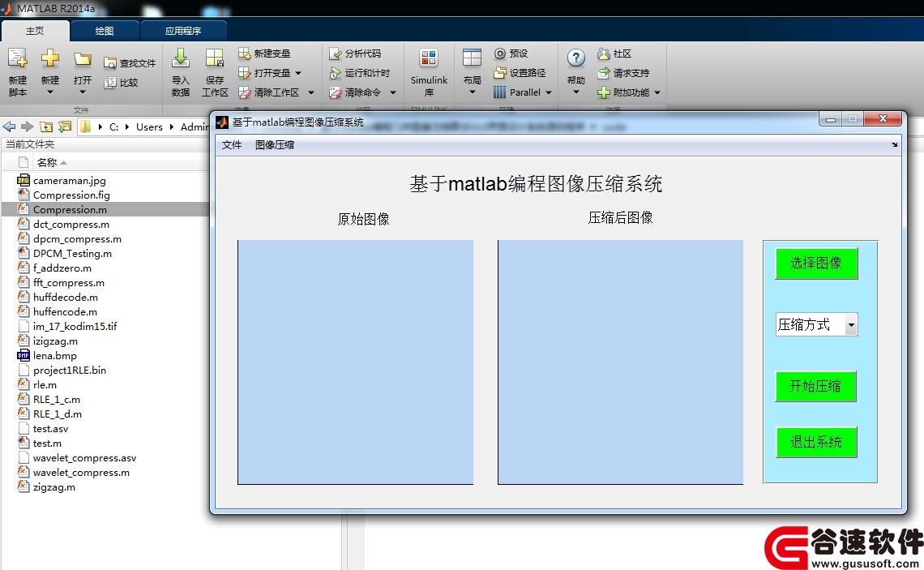Open the compression method (压缩方式) dropdown
Viewport: 924px width, 570px height.
[x=816, y=324]
